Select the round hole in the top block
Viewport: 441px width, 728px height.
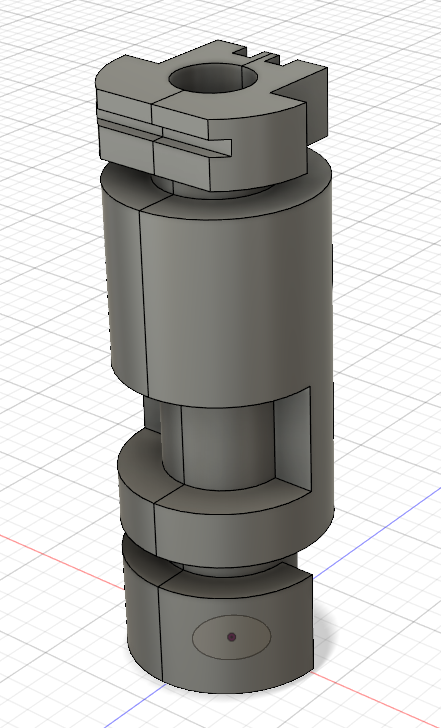click(214, 78)
